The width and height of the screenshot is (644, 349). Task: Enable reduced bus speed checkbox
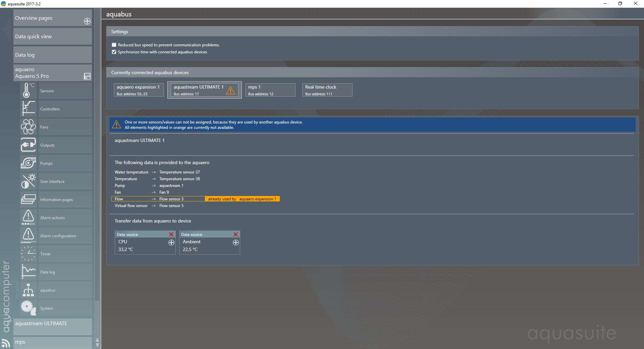tap(114, 45)
